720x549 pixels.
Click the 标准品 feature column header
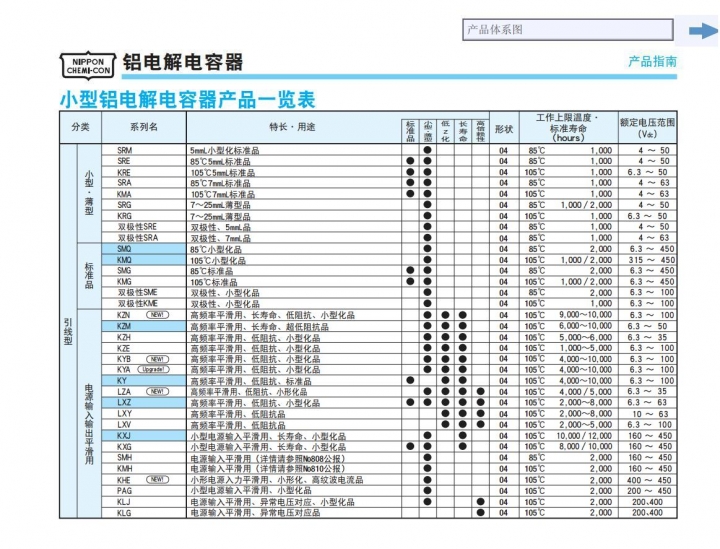(x=411, y=131)
